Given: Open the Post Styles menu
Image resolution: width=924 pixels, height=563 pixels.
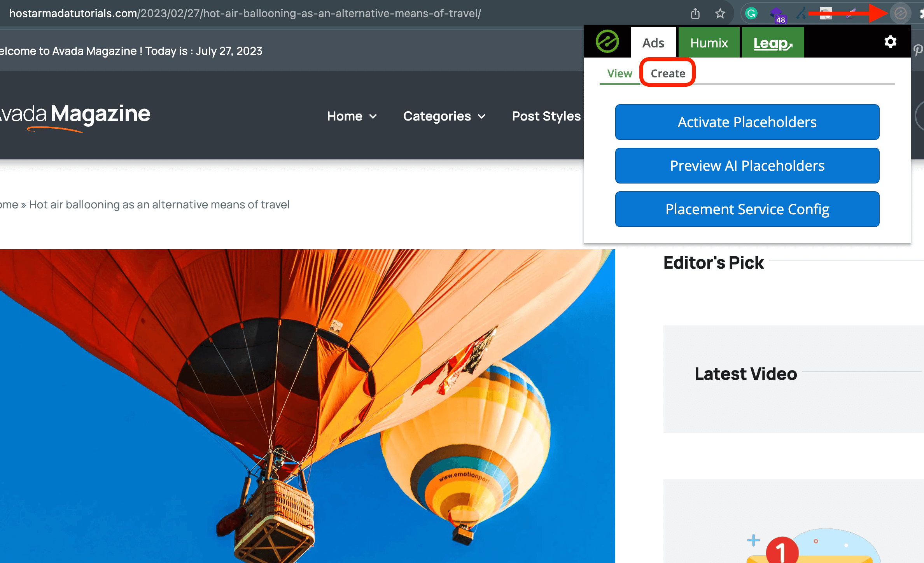Looking at the screenshot, I should click(546, 116).
